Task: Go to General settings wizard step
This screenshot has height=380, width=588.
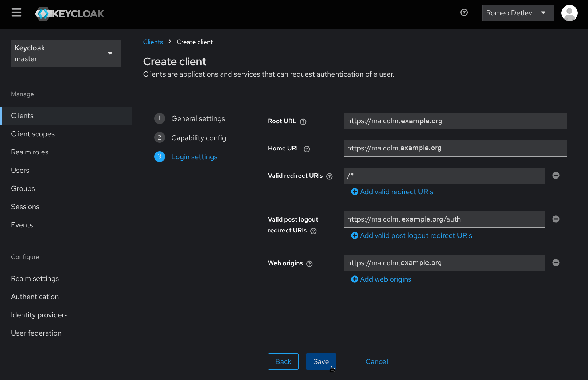Action: coord(190,118)
